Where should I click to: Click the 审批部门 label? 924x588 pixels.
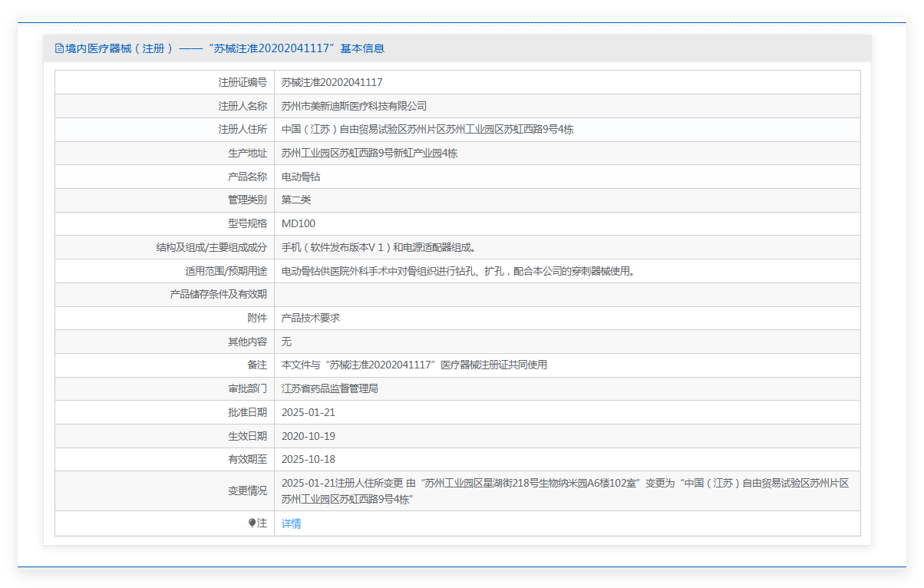point(247,388)
